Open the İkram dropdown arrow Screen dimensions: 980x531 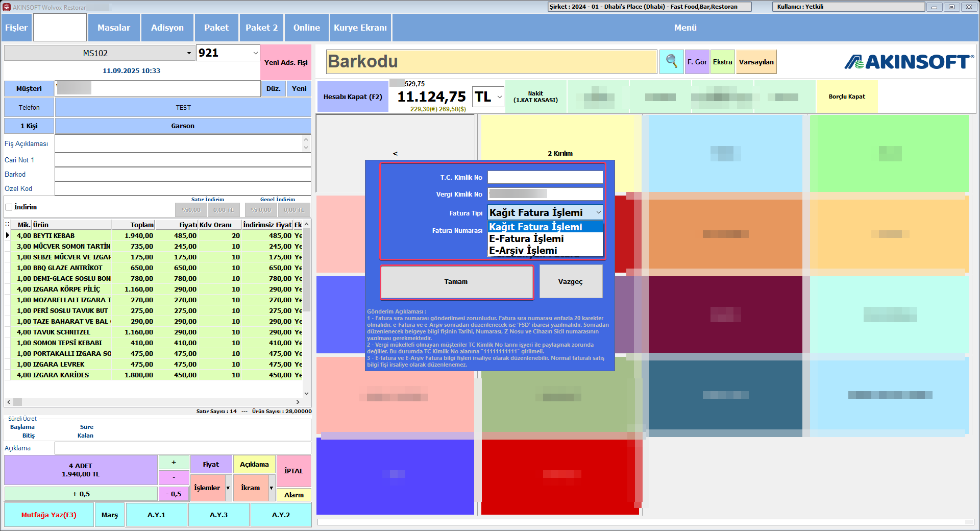coord(272,488)
